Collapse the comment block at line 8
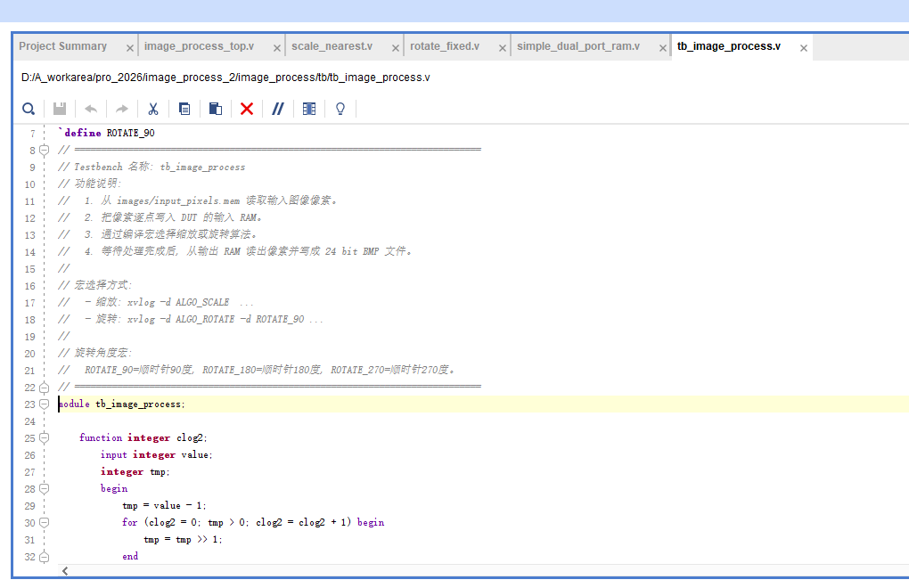The height and width of the screenshot is (588, 909). coord(44,151)
